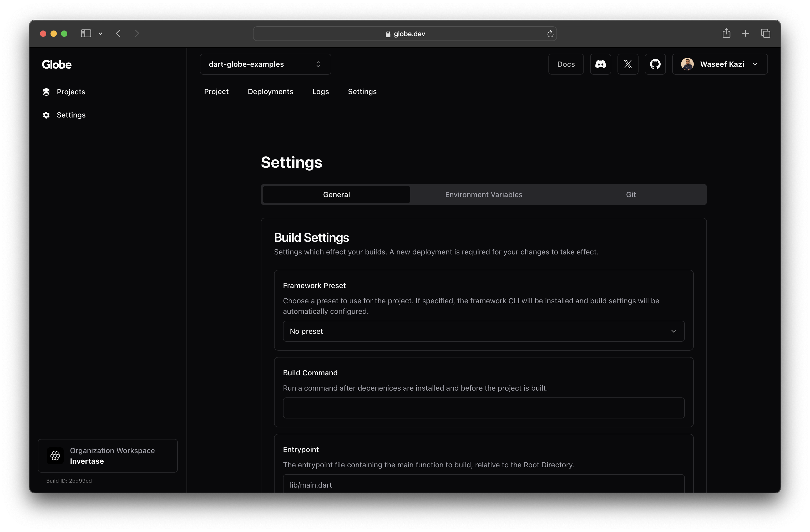Image resolution: width=810 pixels, height=532 pixels.
Task: Open the Discord link icon
Action: [600, 64]
